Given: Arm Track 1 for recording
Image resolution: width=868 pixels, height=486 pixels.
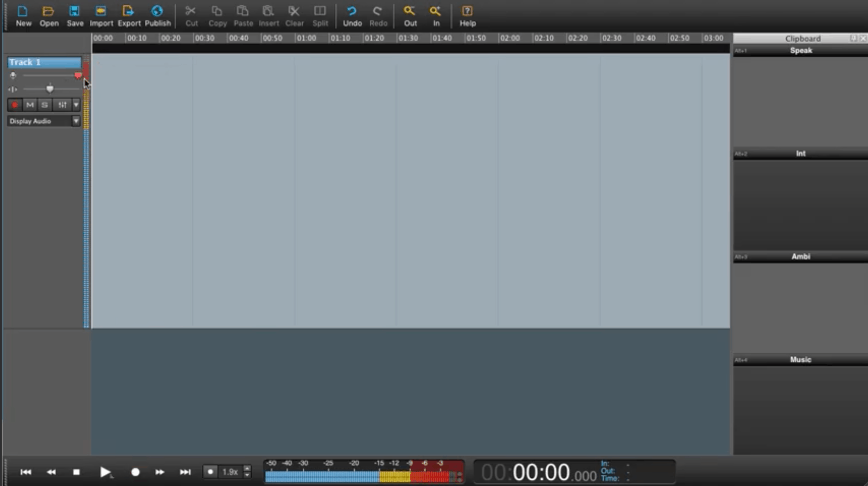Looking at the screenshot, I should [x=15, y=105].
